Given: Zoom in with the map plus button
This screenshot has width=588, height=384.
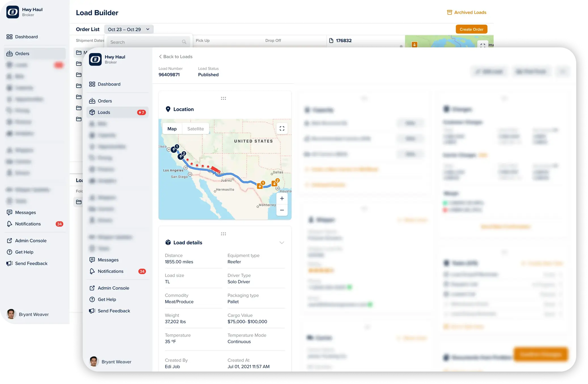Looking at the screenshot, I should (282, 199).
